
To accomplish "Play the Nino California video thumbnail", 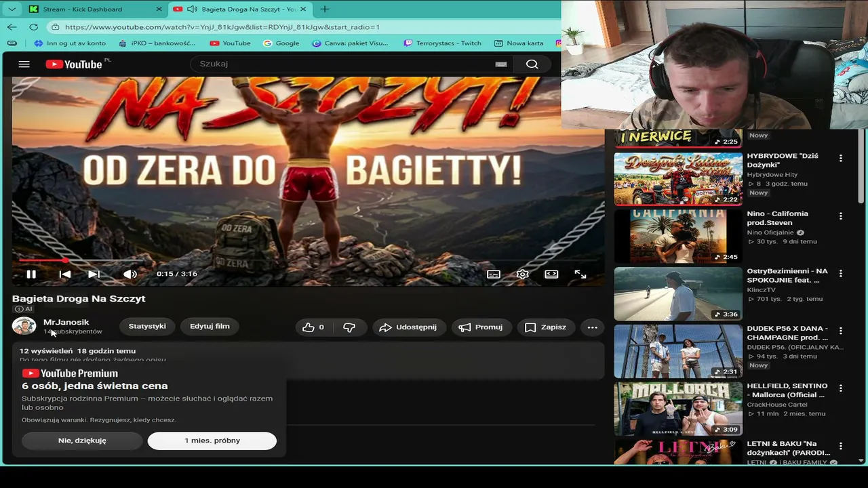I will click(678, 236).
